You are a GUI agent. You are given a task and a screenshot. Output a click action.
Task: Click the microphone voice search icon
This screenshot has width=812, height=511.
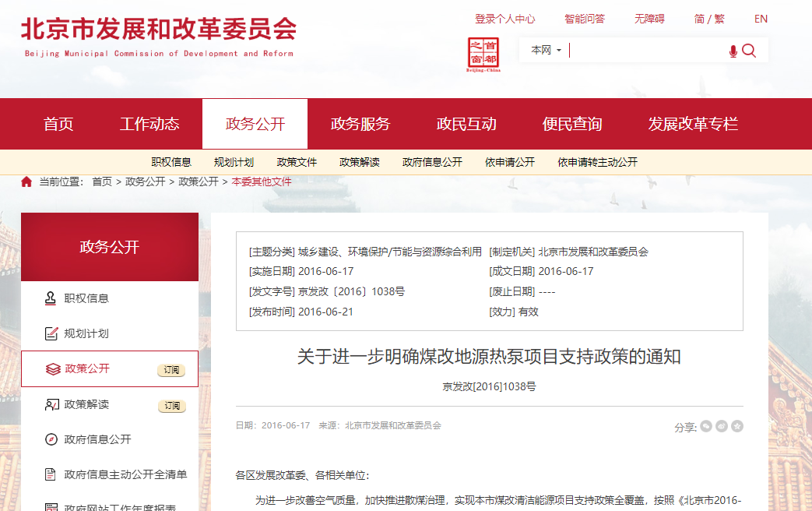pyautogui.click(x=733, y=51)
